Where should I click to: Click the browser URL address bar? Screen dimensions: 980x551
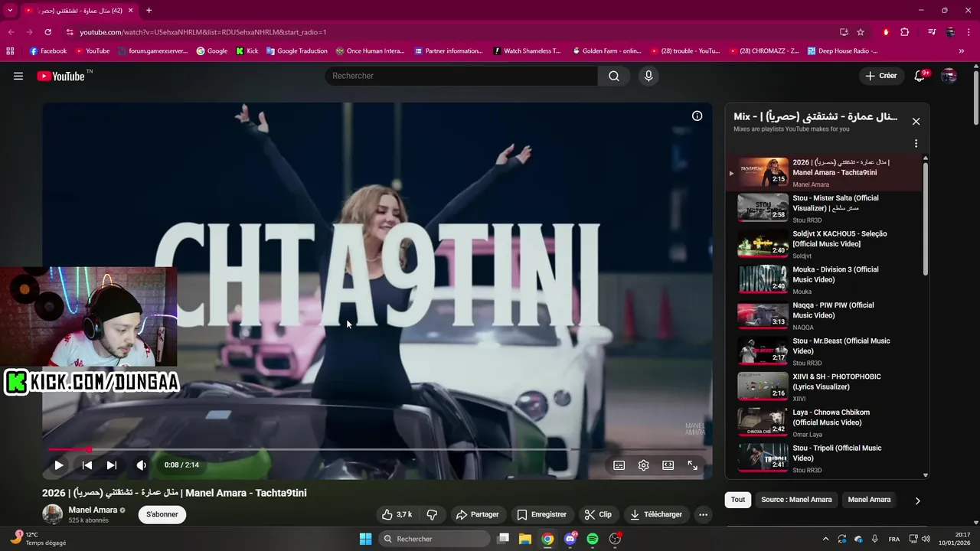[452, 32]
